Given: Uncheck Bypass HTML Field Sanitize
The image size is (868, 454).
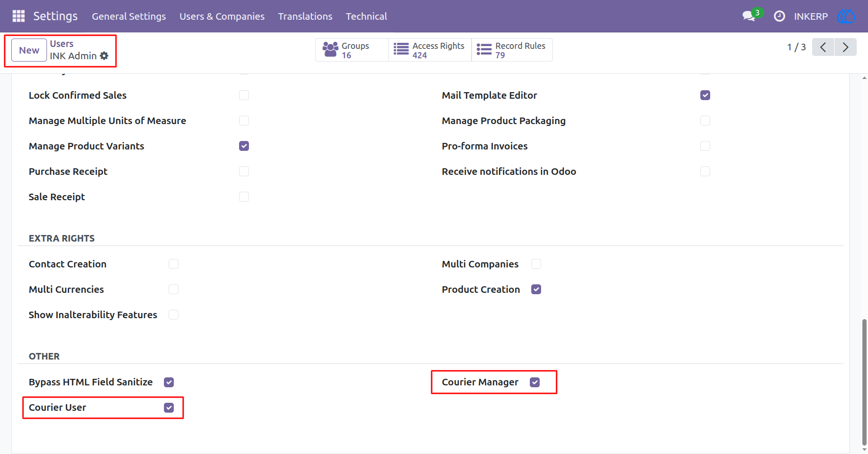Looking at the screenshot, I should pyautogui.click(x=169, y=383).
